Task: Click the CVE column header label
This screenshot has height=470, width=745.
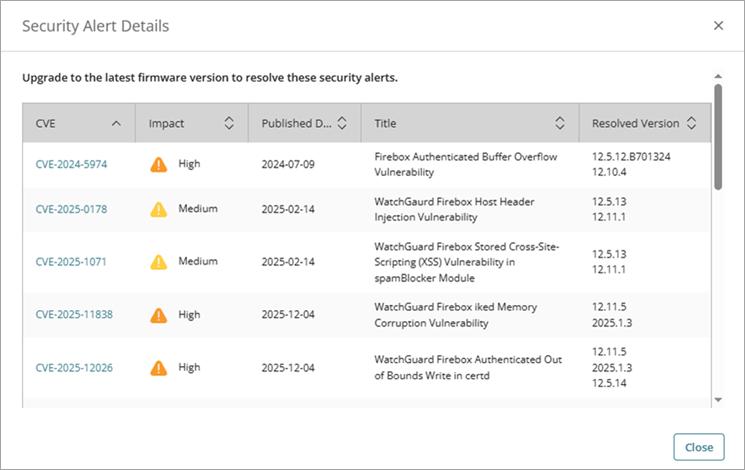Action: click(x=46, y=124)
